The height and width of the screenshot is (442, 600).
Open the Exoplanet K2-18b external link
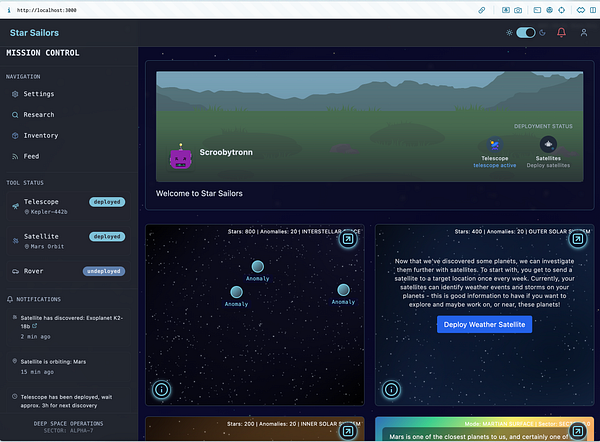coord(34,326)
